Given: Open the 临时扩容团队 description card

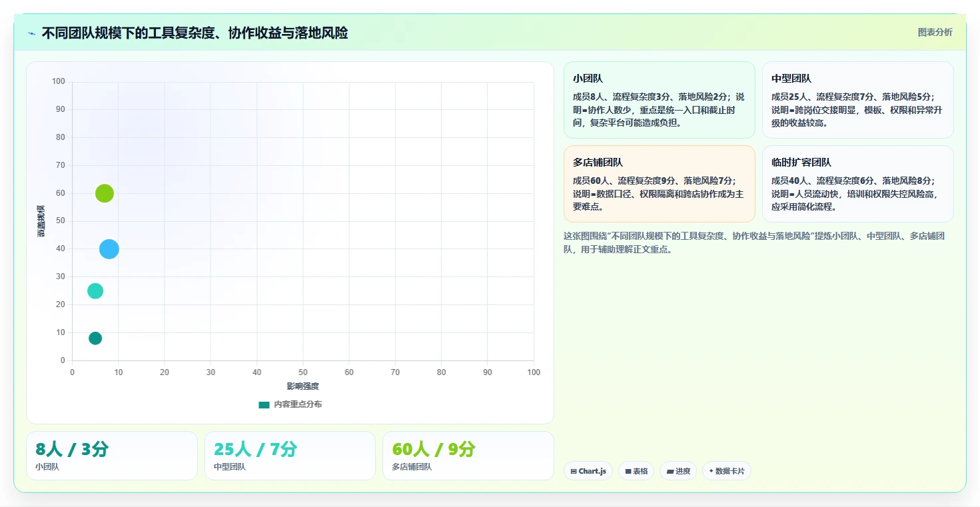Looking at the screenshot, I should click(x=858, y=184).
